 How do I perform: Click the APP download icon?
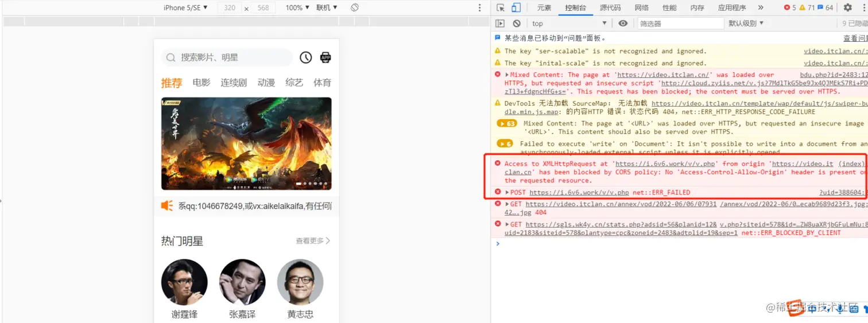point(325,57)
